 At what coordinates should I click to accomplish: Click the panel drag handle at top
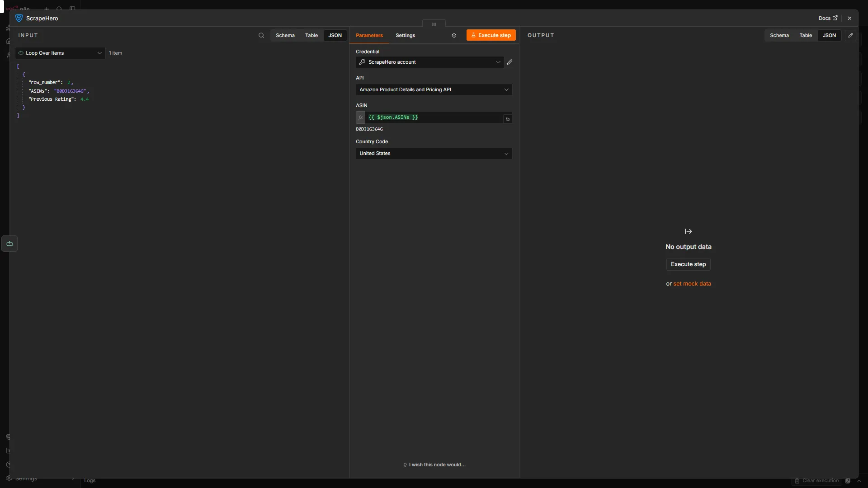click(x=434, y=24)
